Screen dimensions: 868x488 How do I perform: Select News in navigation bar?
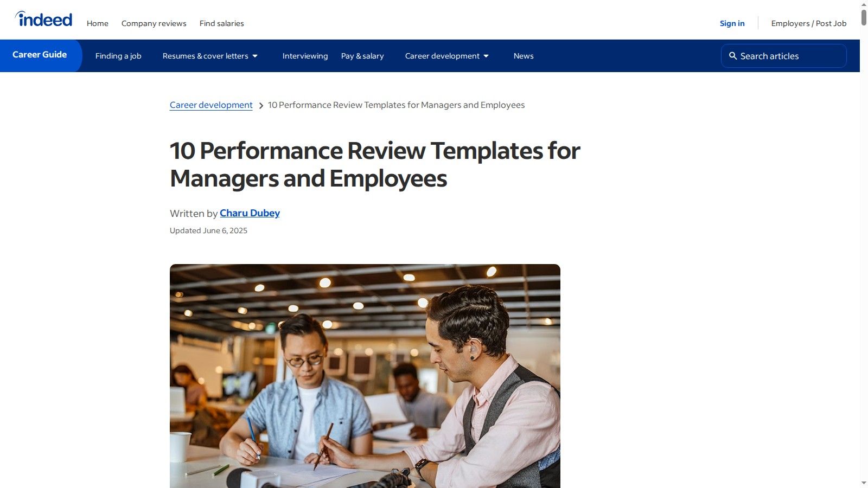tap(524, 56)
